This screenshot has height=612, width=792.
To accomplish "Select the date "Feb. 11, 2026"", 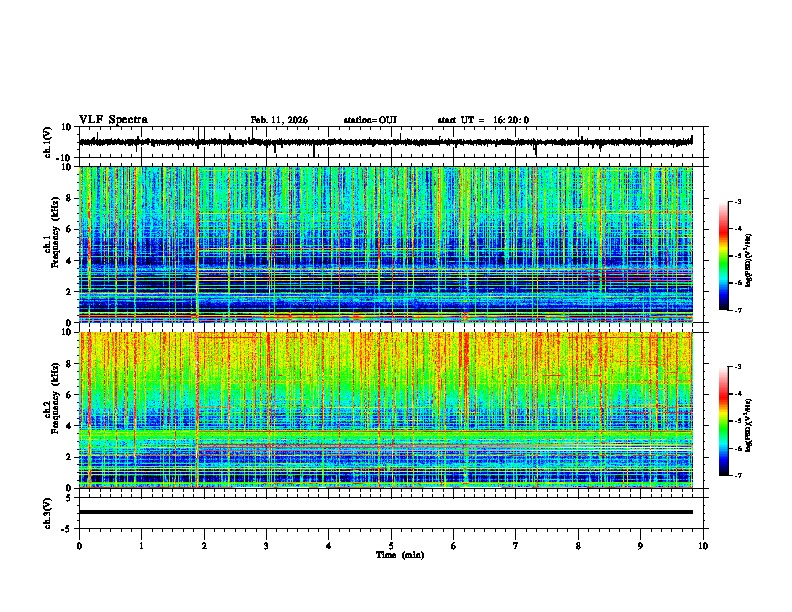I will click(279, 120).
